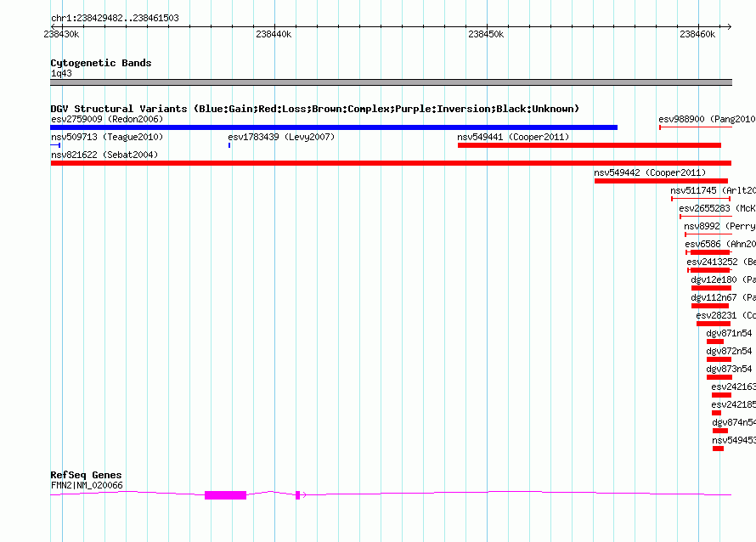
Task: Open variant label nsv821622 (Sebat2004)
Action: [x=104, y=155]
